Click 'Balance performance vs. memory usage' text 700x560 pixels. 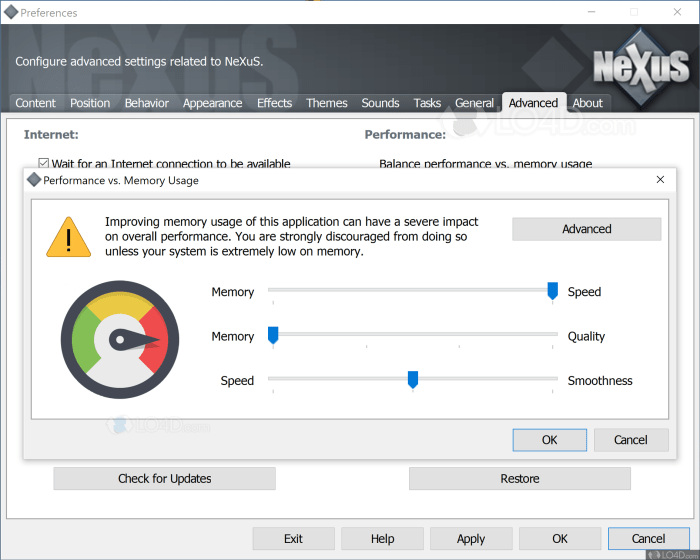click(x=486, y=164)
